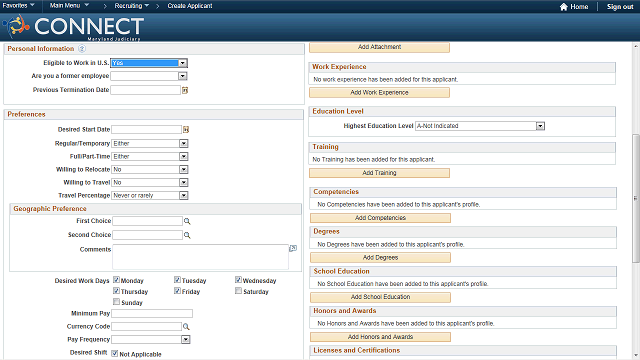Image resolution: width=640 pixels, height=360 pixels.
Task: Focus the Second Choice field
Action: point(147,235)
